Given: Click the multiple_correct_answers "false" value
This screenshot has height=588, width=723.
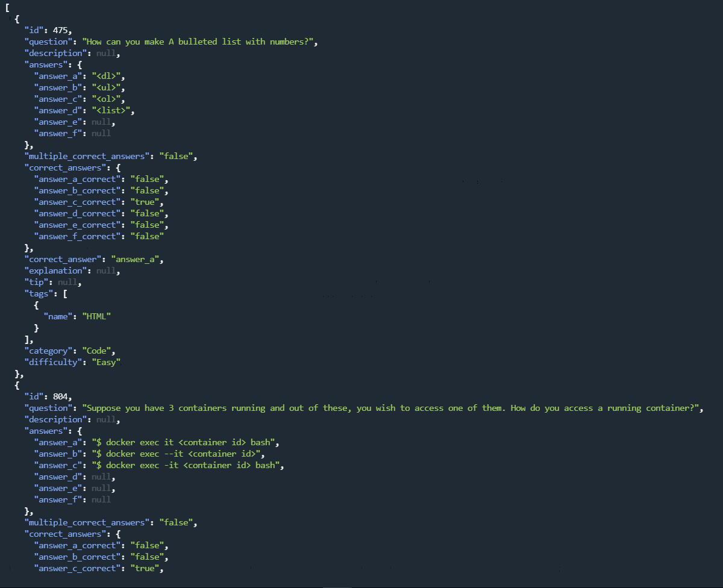Looking at the screenshot, I should point(176,155).
